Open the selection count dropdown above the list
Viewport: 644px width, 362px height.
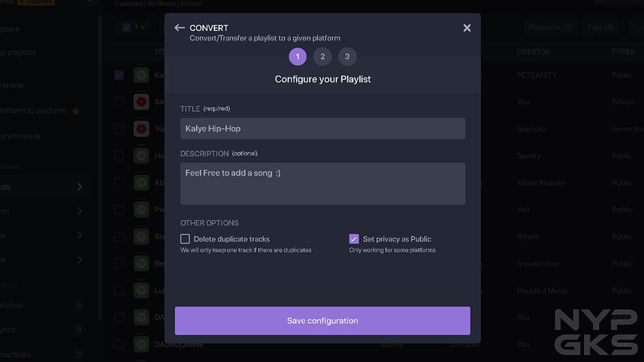(x=134, y=28)
